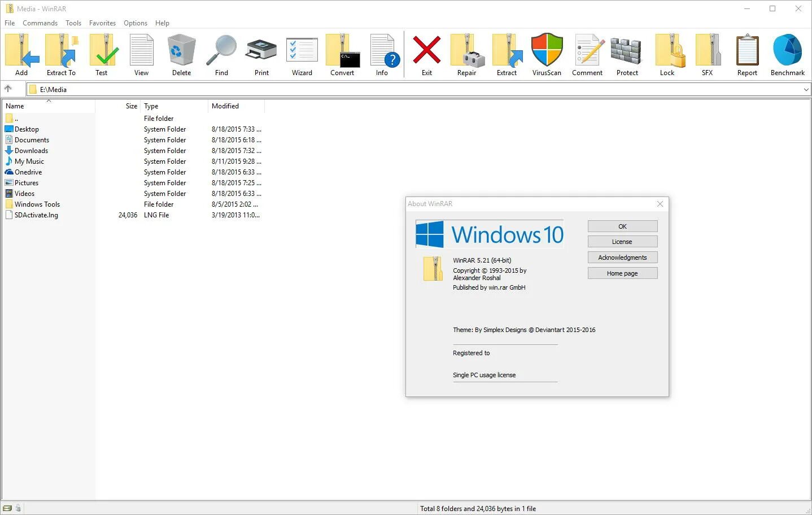Click the disk drive icon in status bar
The width and height of the screenshot is (812, 515).
7,508
